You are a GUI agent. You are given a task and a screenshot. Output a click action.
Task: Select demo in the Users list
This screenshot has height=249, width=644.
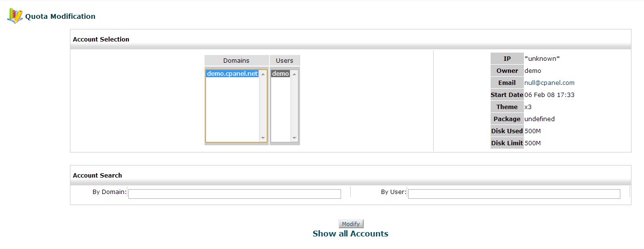pyautogui.click(x=281, y=74)
